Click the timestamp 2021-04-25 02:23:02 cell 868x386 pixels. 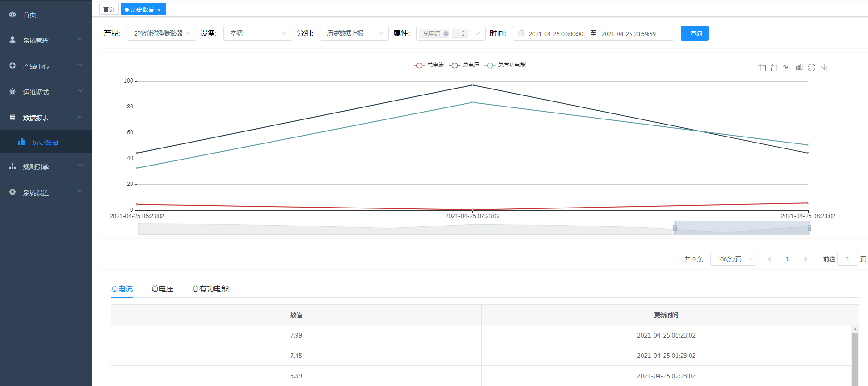coord(666,376)
